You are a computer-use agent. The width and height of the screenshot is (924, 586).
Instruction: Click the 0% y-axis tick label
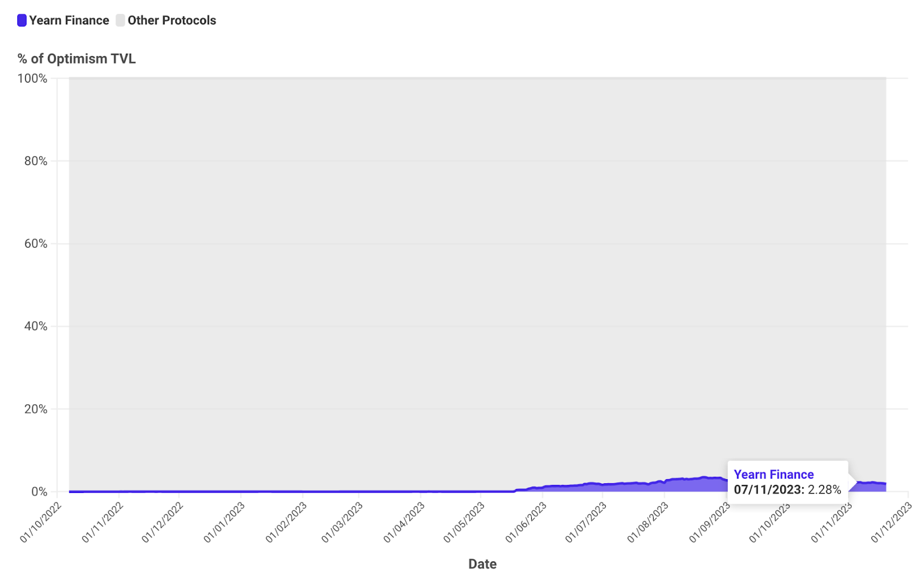click(39, 491)
